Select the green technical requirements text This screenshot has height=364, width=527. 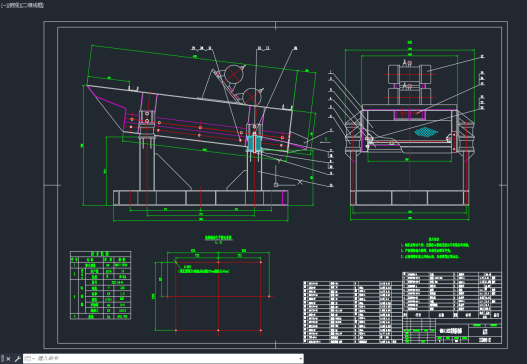[x=434, y=248]
